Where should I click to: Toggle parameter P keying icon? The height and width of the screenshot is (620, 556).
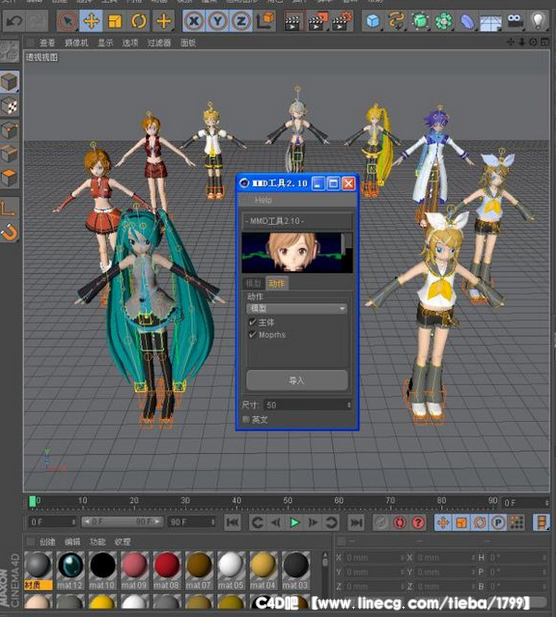coord(498,523)
